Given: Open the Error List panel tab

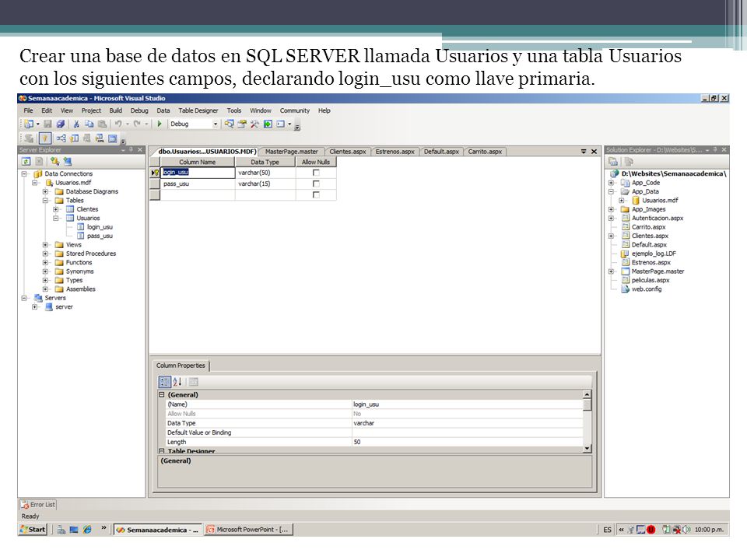Looking at the screenshot, I should tap(37, 504).
